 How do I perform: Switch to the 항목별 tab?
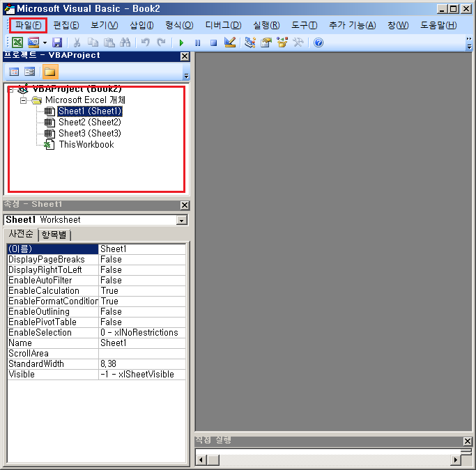tap(54, 235)
